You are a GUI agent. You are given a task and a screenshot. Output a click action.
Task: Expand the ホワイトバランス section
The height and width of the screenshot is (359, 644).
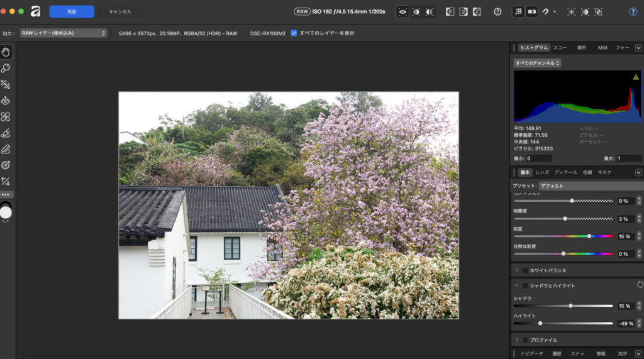coord(516,270)
